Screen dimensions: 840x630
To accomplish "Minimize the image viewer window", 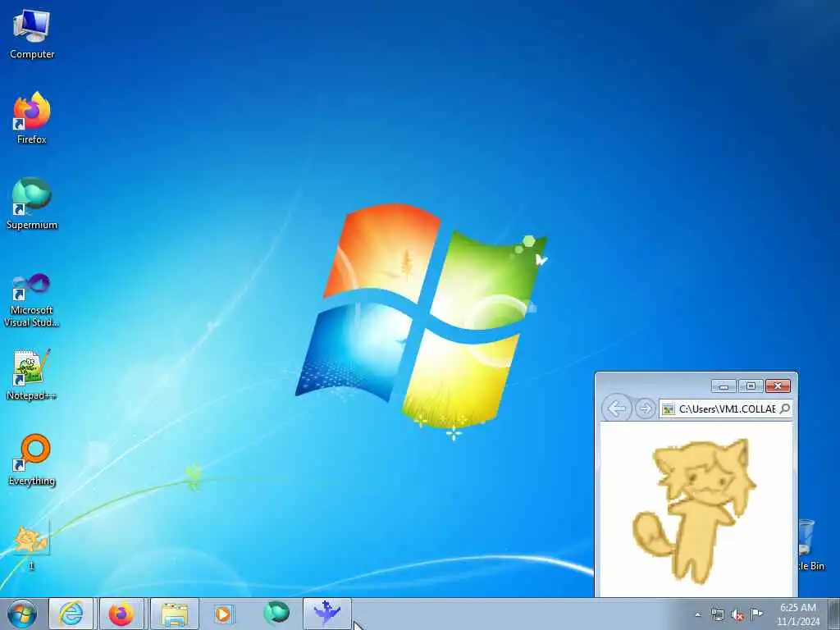I will tap(724, 386).
